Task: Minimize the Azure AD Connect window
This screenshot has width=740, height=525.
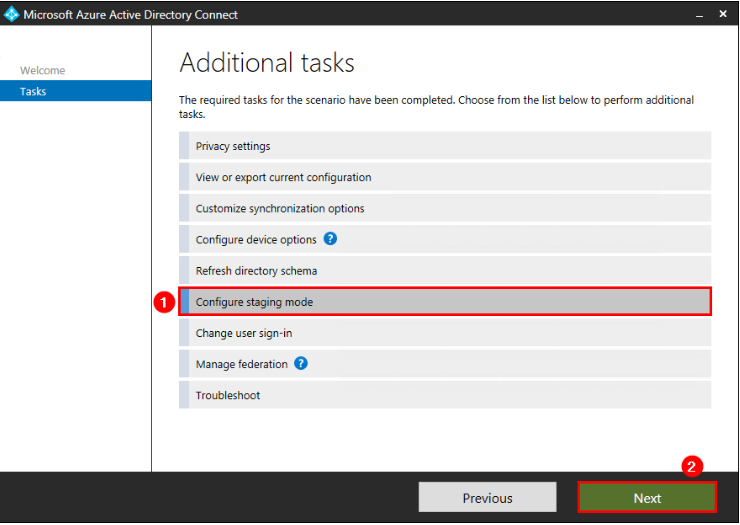Action: click(699, 15)
